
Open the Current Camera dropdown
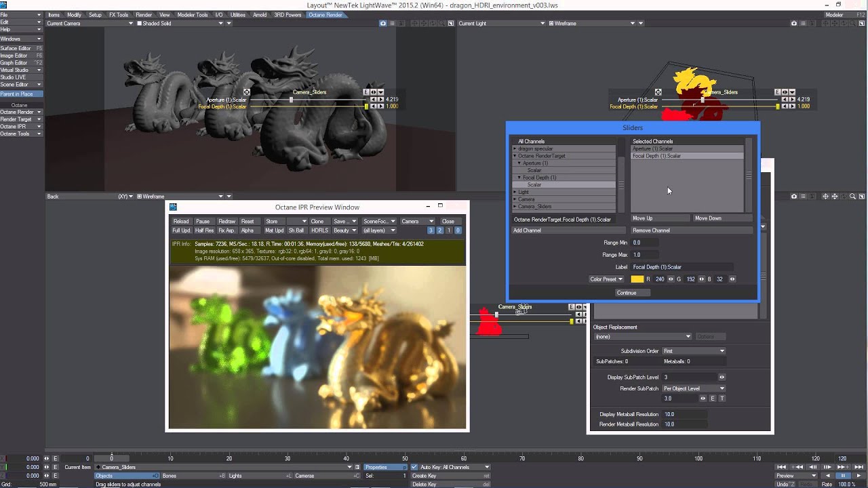(88, 22)
